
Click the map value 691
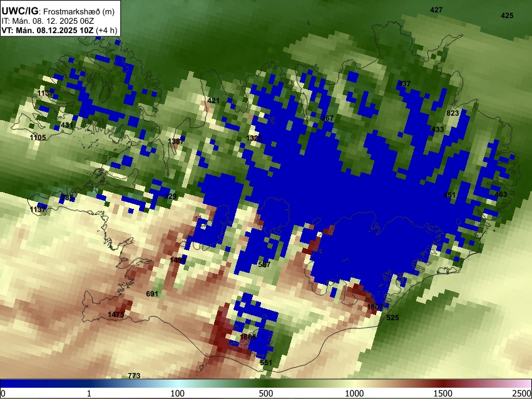152,293
